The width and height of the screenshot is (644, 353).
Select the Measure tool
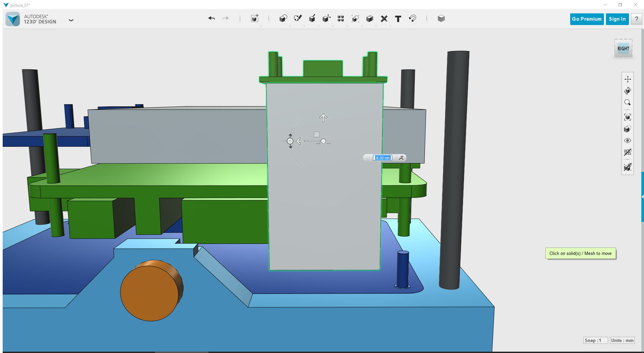point(384,19)
